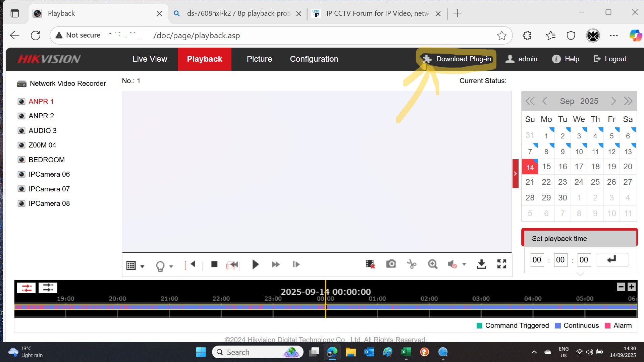Switch to Live View tab
The height and width of the screenshot is (362, 644).
[150, 59]
